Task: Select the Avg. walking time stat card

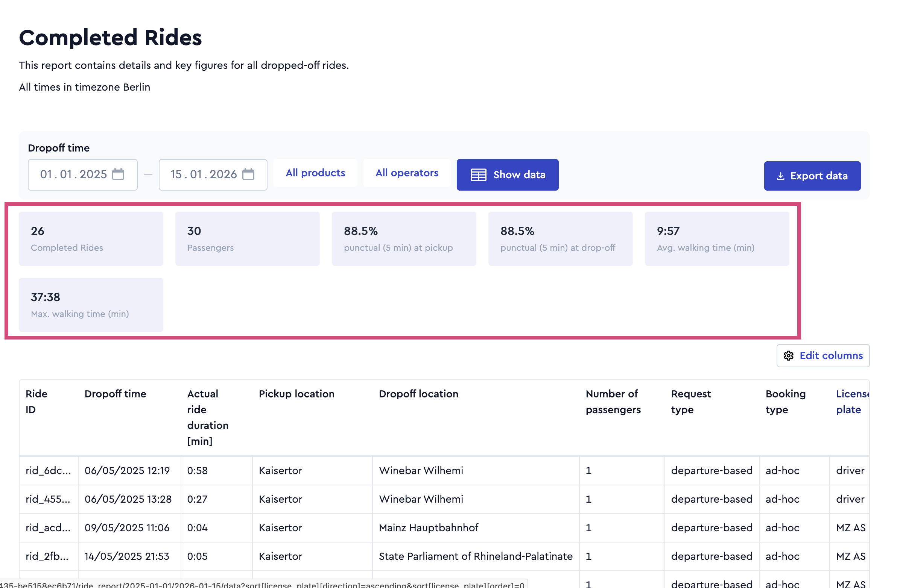Action: coord(717,239)
